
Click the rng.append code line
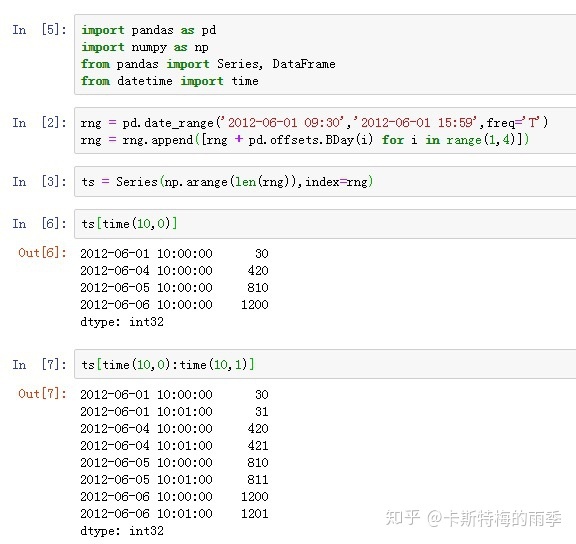(305, 140)
